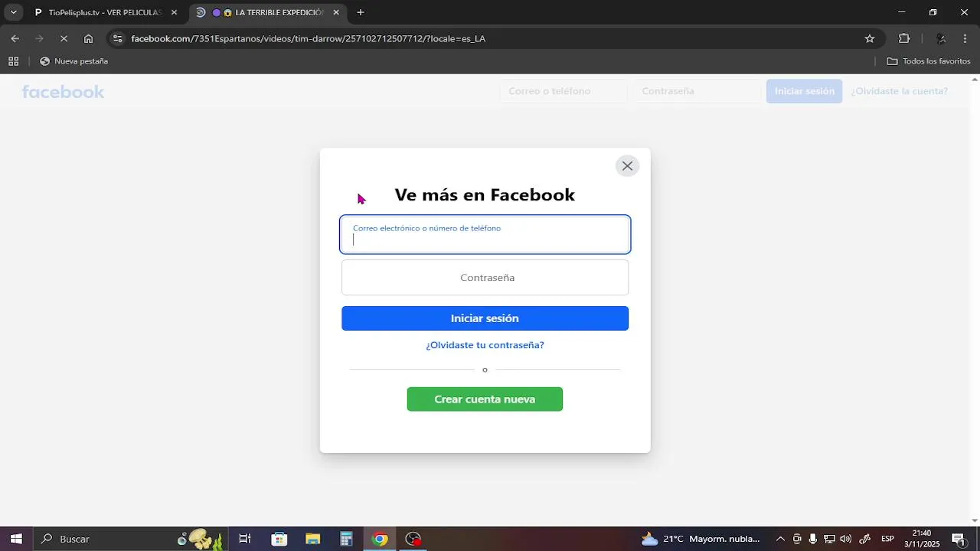Click the microphone tray icon

pos(813,539)
